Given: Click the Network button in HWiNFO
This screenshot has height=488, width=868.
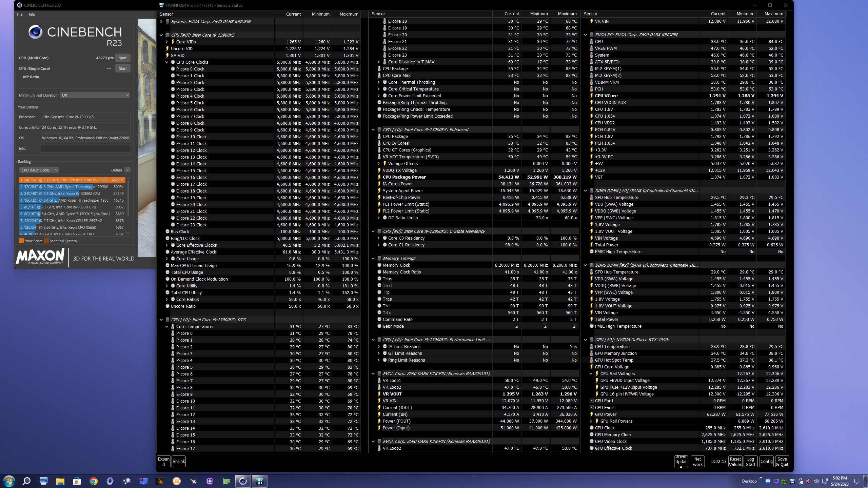Looking at the screenshot, I should 698,462.
